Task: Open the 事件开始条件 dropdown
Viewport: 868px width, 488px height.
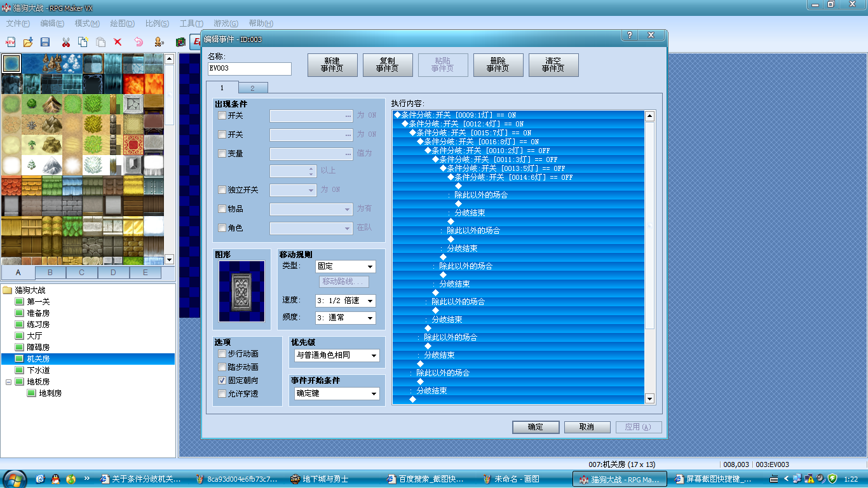Action: tap(337, 393)
